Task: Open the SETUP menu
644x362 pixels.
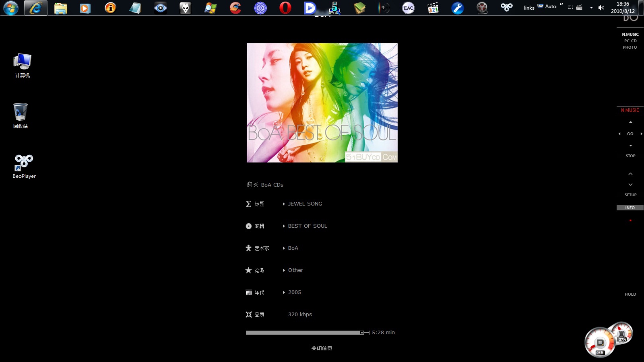Action: [631, 195]
